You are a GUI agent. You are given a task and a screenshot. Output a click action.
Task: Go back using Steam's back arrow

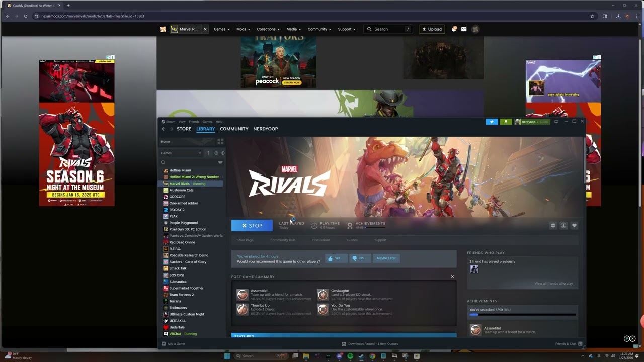point(163,129)
